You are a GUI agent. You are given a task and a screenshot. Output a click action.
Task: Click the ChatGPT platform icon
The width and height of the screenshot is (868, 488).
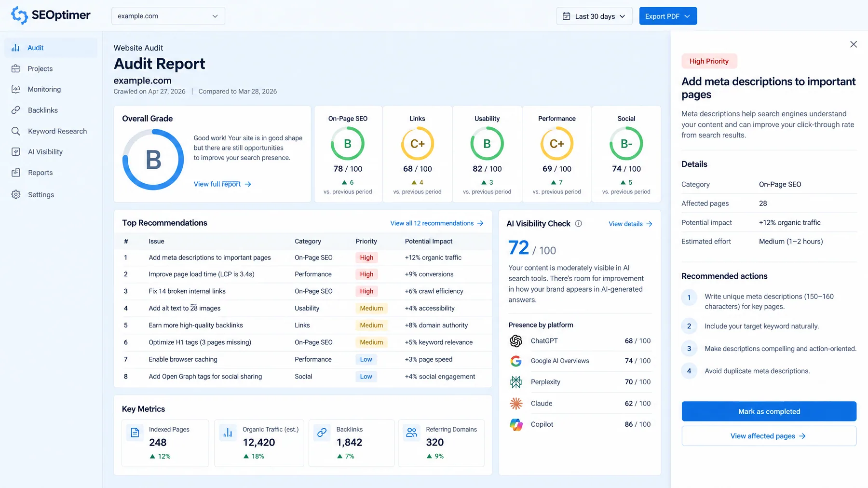[516, 341]
